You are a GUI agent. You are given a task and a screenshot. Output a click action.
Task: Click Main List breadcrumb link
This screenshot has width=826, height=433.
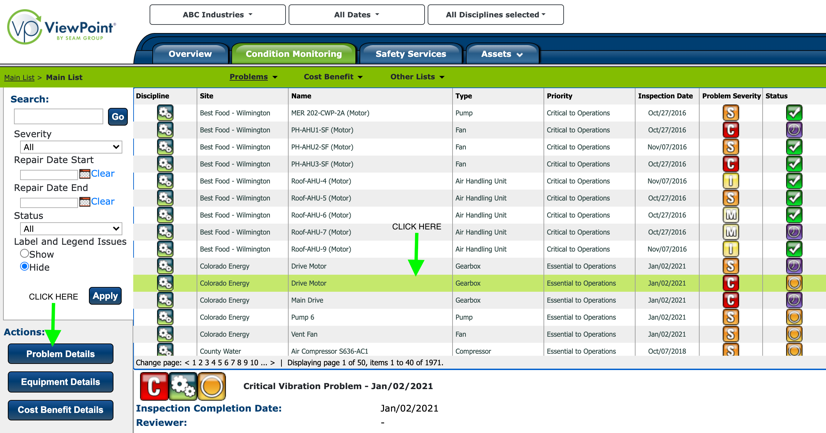[x=19, y=77]
